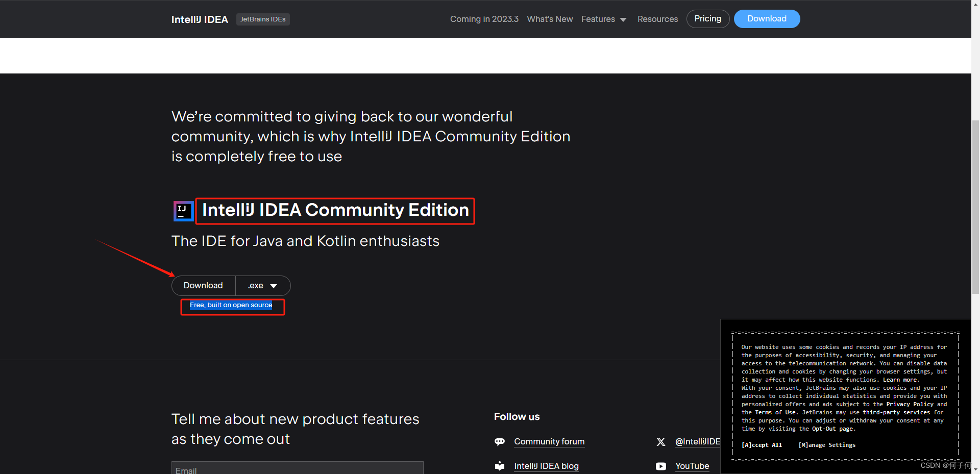The image size is (980, 474).
Task: Open the Privacy Policy link in cookie notice
Action: pos(910,404)
